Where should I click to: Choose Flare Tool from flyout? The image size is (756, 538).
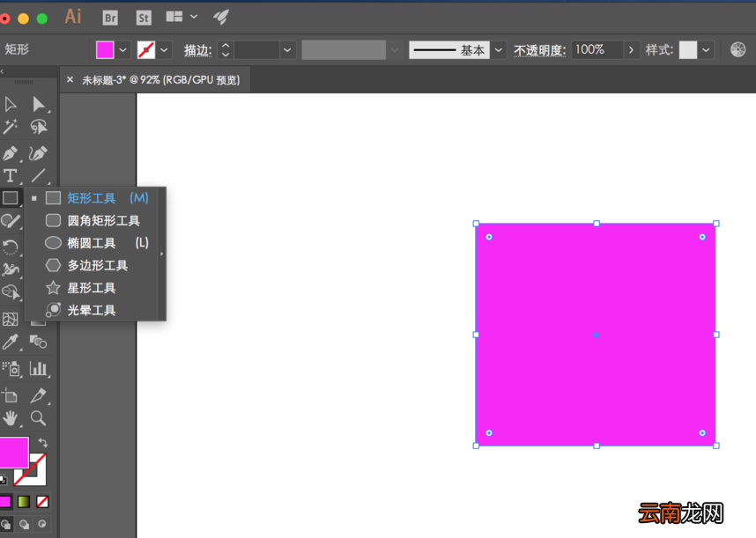click(95, 310)
